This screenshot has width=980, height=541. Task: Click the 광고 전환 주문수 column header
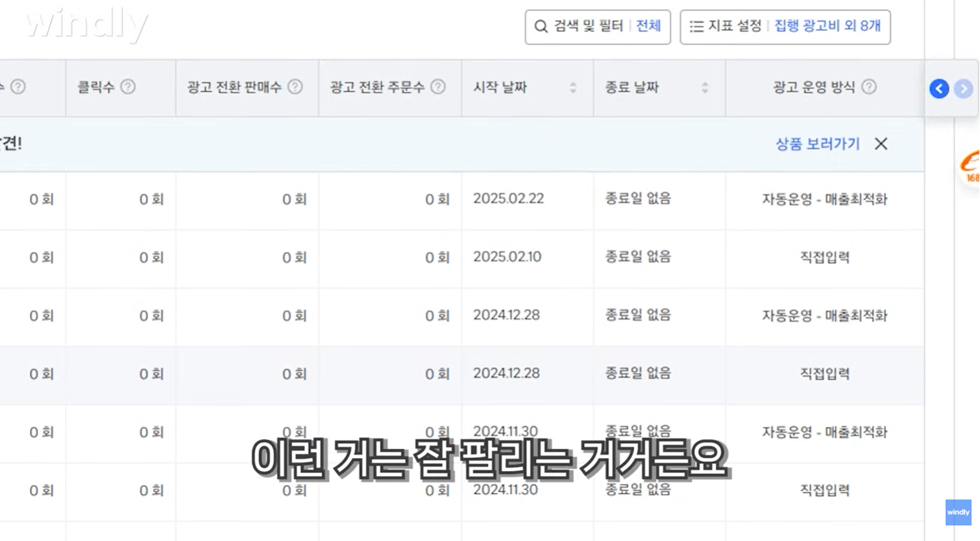pyautogui.click(x=390, y=88)
